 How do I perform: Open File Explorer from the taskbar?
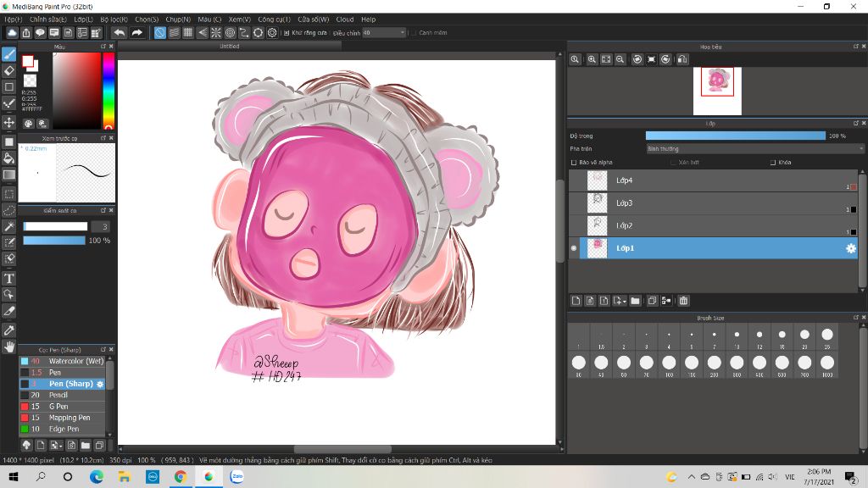pos(124,476)
